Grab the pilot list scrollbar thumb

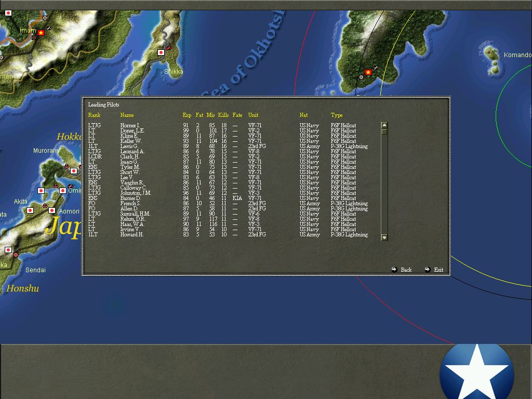tap(384, 131)
